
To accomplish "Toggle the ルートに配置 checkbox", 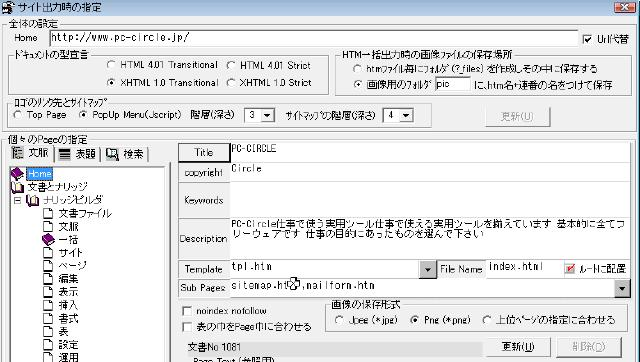I will (570, 269).
